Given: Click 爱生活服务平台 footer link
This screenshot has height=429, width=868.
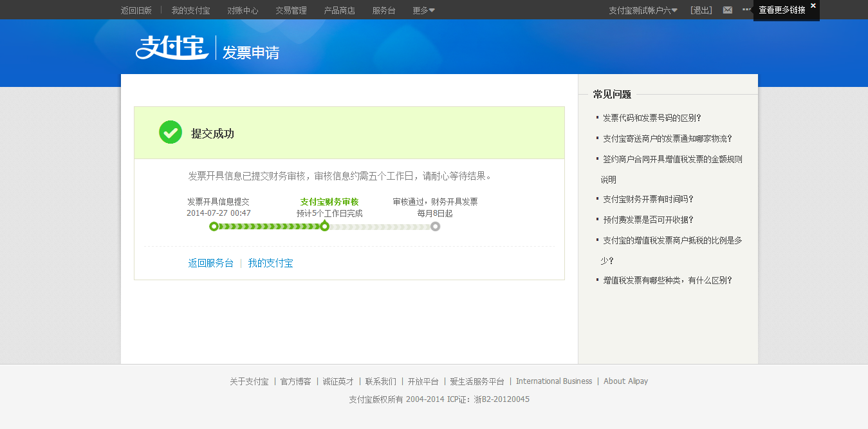Looking at the screenshot, I should coord(477,381).
